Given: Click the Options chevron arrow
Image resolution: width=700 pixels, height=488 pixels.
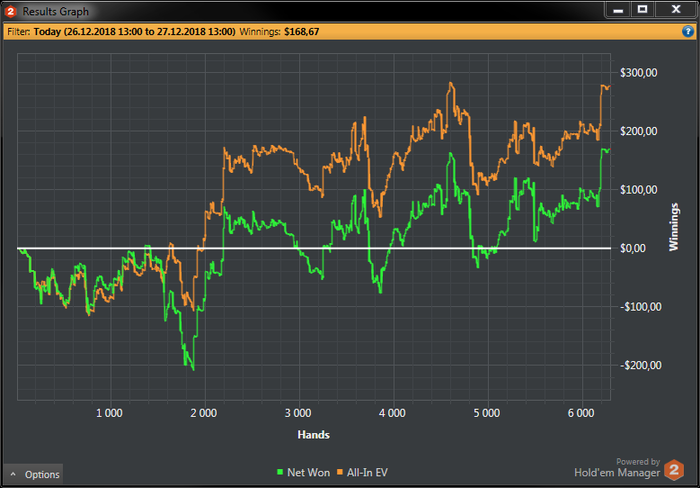Looking at the screenshot, I should coord(13,474).
